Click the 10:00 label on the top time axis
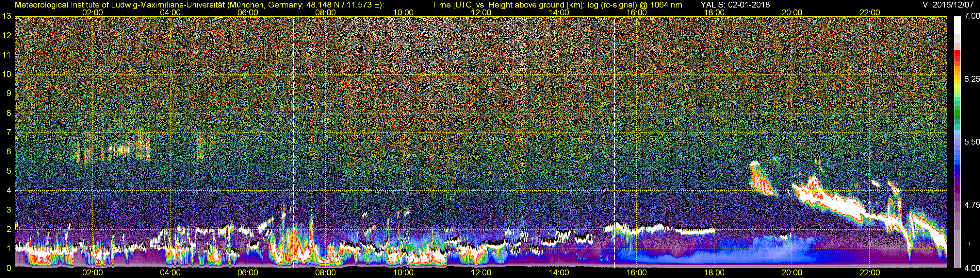This screenshot has width=980, height=278. pyautogui.click(x=403, y=12)
